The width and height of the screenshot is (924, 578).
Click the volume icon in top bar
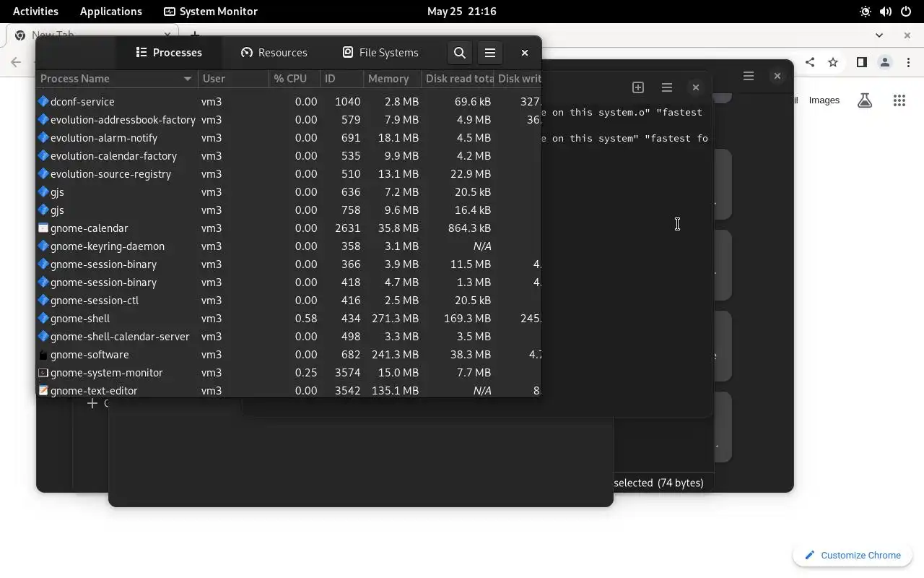point(886,11)
